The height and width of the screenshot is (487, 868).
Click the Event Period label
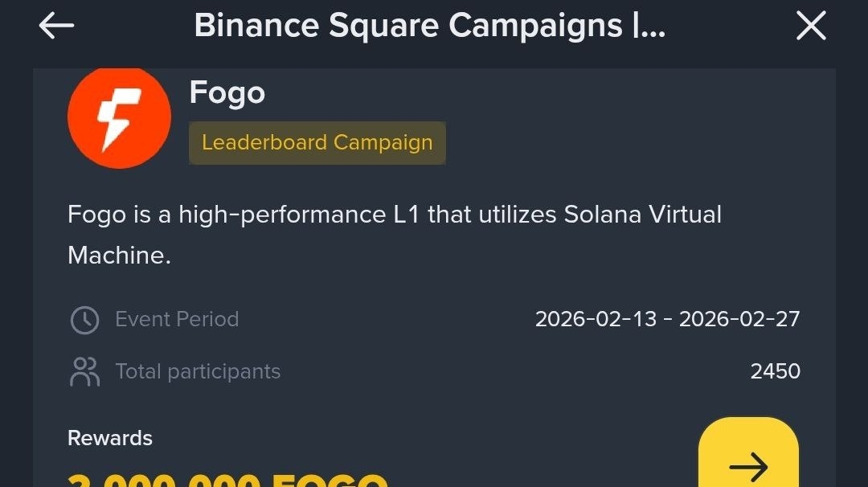[177, 319]
